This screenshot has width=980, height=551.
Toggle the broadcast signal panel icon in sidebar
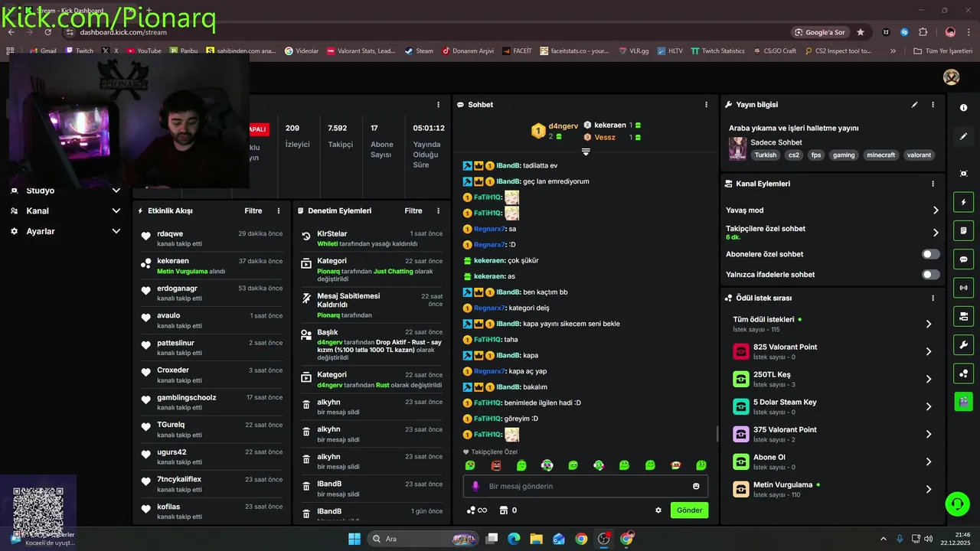click(963, 288)
